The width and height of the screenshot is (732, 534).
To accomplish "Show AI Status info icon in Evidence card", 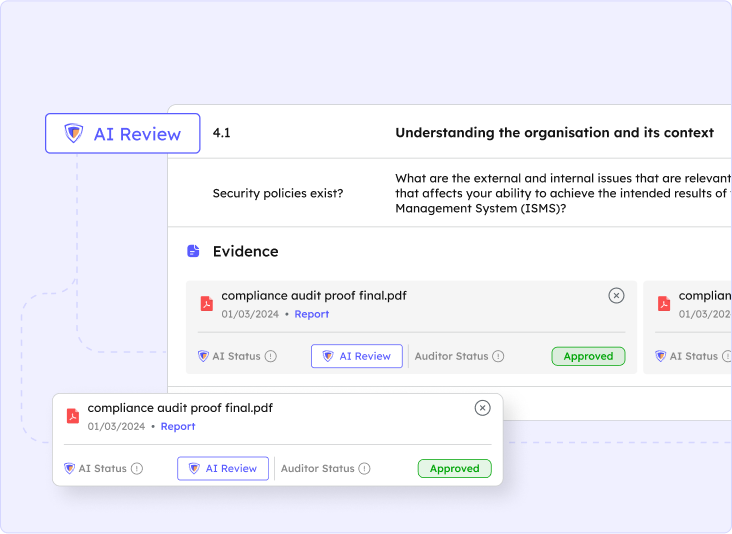I will [271, 356].
